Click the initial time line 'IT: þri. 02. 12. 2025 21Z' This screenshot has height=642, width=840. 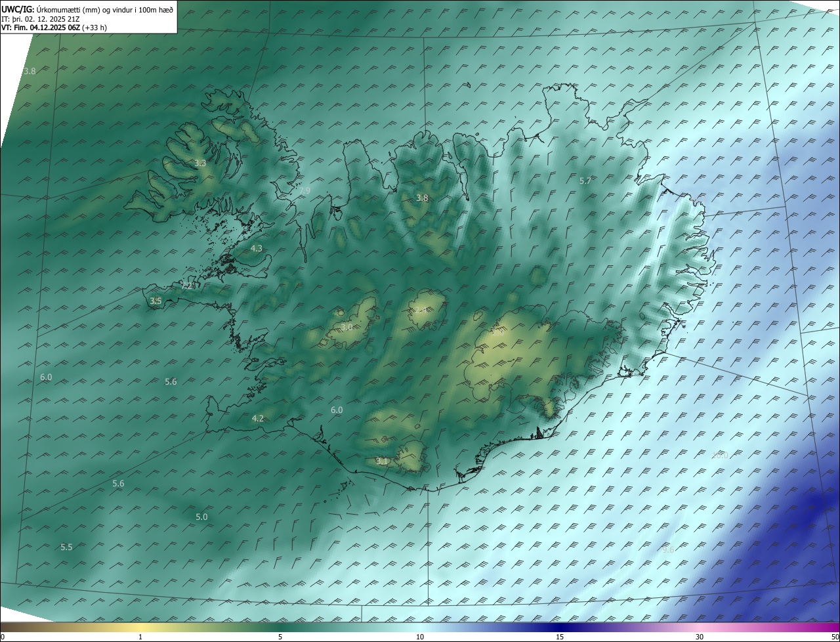(41, 19)
